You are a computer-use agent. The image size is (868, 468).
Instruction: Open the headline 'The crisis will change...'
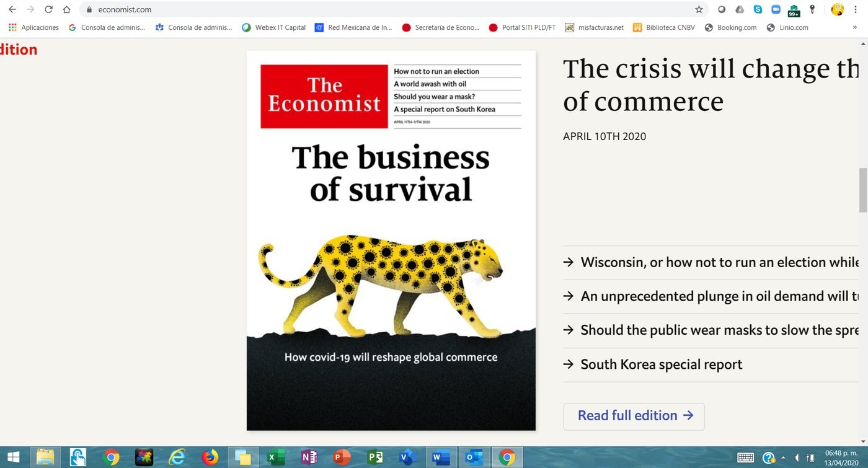click(711, 85)
